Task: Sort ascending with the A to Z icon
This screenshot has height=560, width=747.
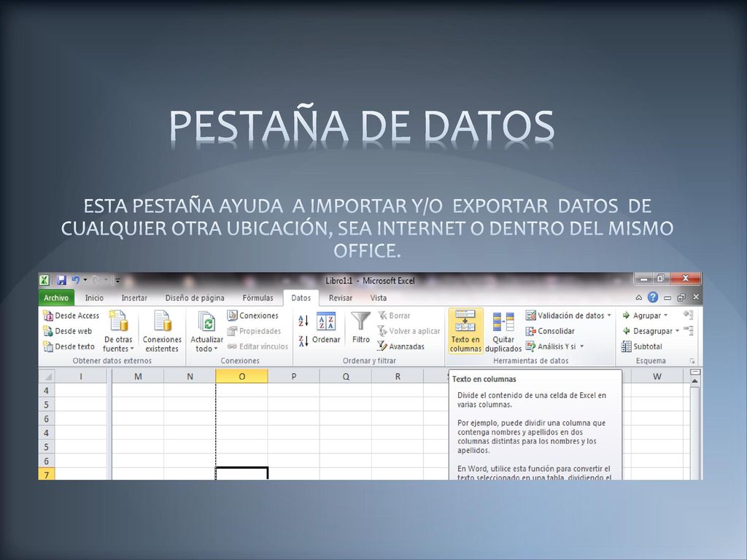Action: click(303, 321)
